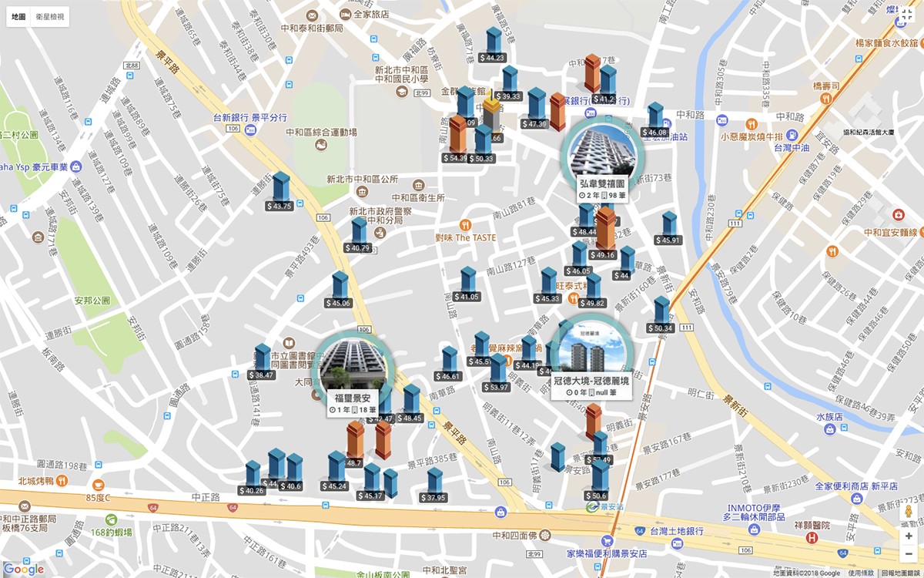Select the orange building marker priced $49.16
924x578 pixels.
606,229
